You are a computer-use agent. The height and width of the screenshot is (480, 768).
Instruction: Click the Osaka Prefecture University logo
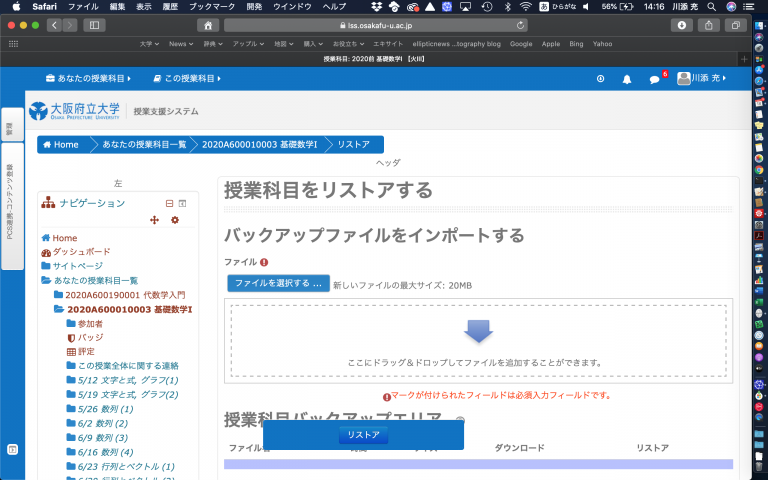click(x=74, y=111)
